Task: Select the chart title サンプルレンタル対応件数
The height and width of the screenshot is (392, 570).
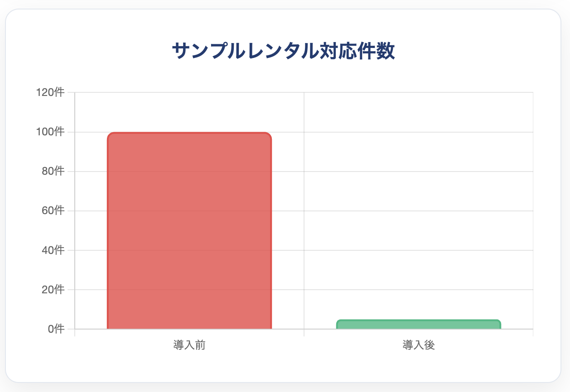Action: click(283, 51)
